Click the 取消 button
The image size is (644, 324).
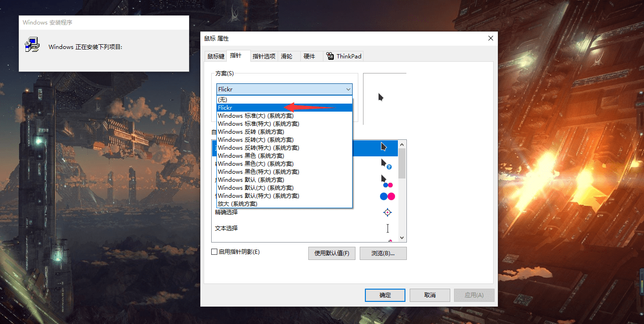[429, 295]
